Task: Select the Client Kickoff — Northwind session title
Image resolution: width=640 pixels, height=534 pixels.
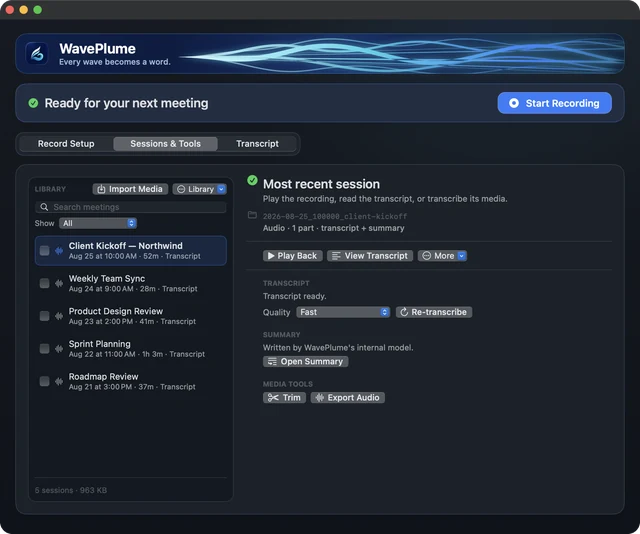Action: [x=125, y=246]
